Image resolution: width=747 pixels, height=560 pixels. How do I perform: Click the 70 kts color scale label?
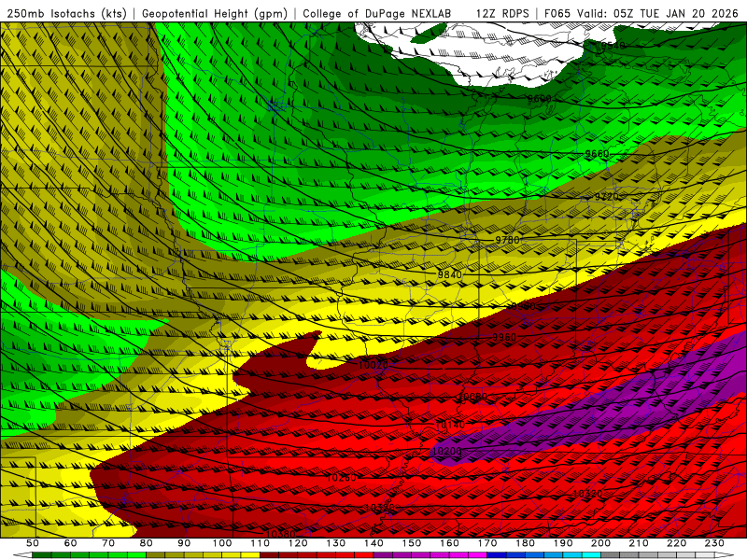tap(108, 543)
